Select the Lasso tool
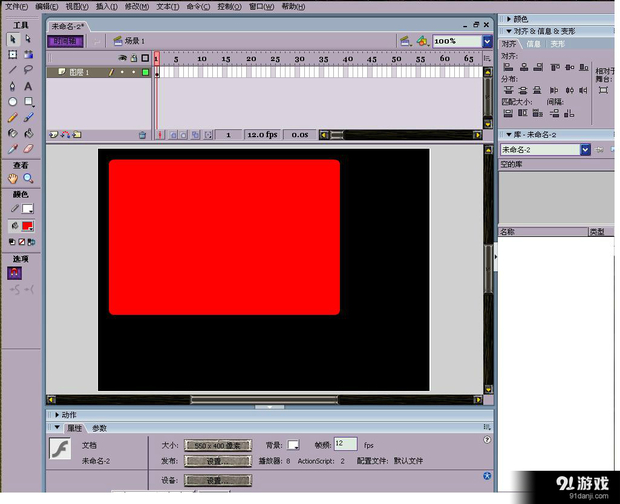Screen dimensions: 620x504 coord(28,70)
